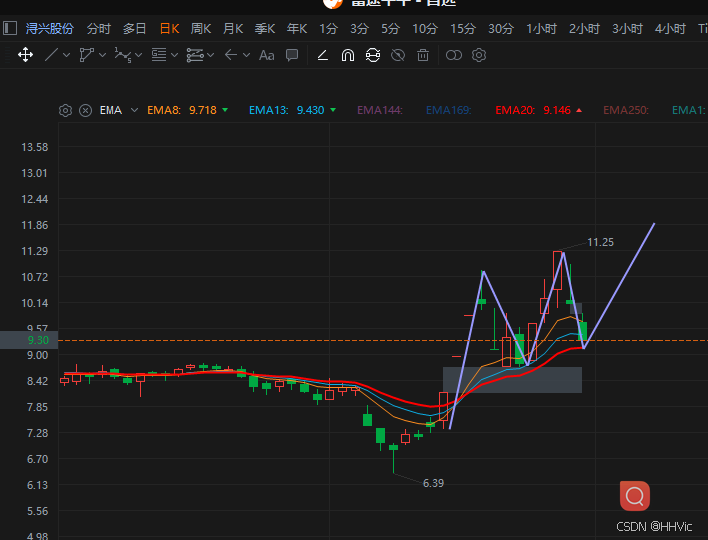Select the 日K daily candlestick tab
This screenshot has width=708, height=540.
click(x=169, y=28)
